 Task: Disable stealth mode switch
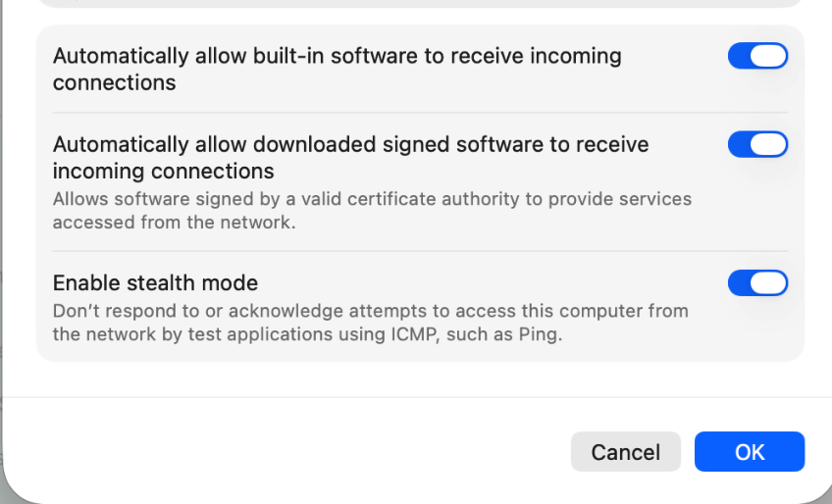[x=757, y=283]
